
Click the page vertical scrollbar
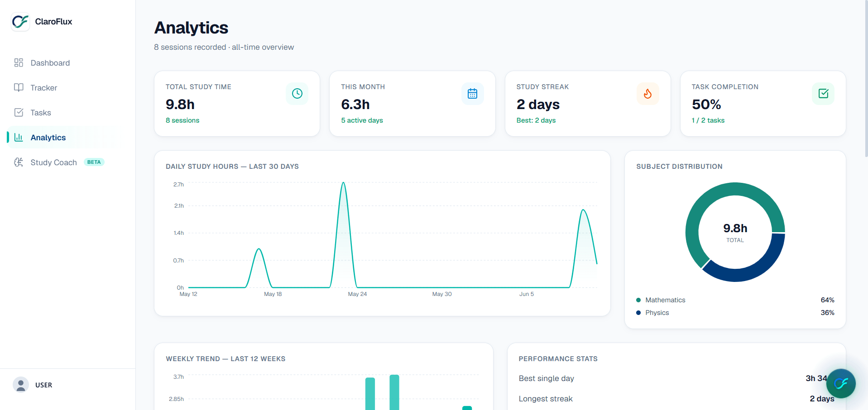(x=866, y=79)
